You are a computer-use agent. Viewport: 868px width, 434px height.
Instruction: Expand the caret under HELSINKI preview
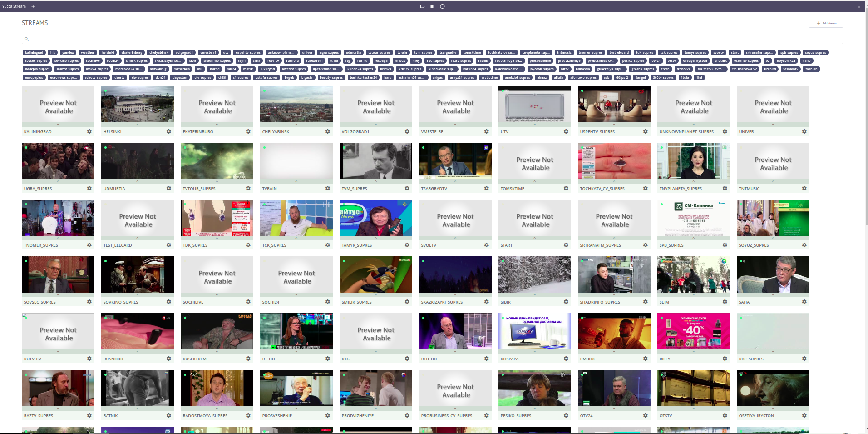(138, 124)
